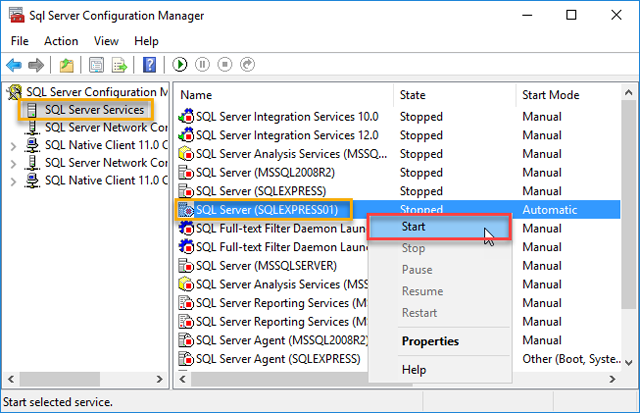The image size is (640, 413).
Task: Click the Stopped state of SQL Server (SQLEXPRESS)
Action: pyautogui.click(x=421, y=191)
